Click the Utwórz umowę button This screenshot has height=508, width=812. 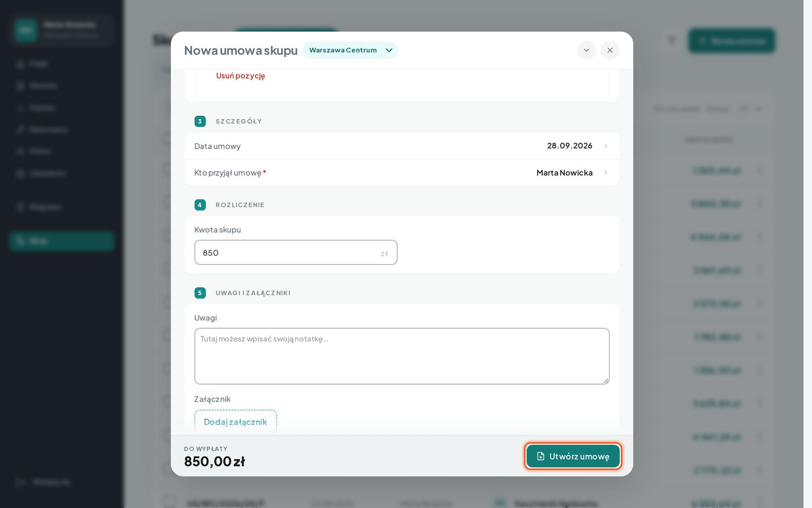coord(572,456)
